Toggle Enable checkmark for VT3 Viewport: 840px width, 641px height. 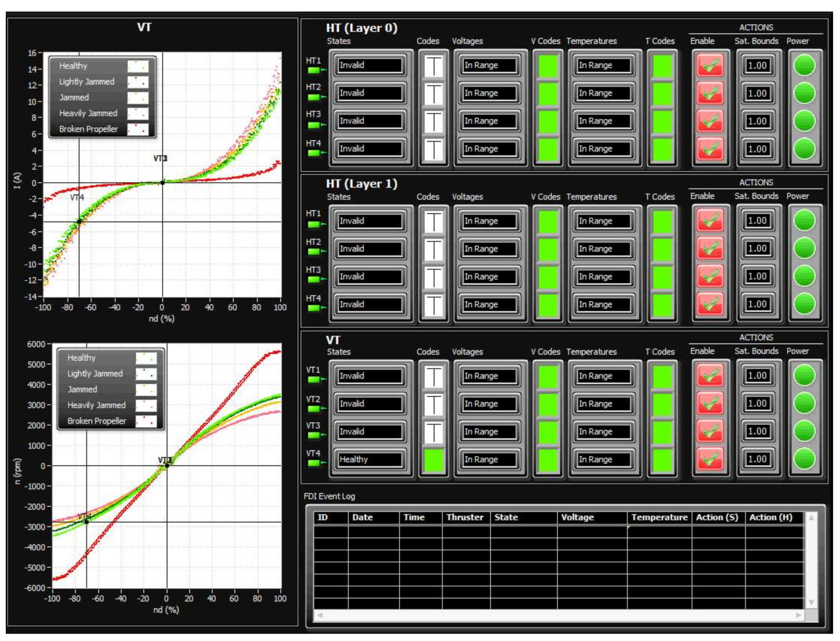tap(710, 432)
